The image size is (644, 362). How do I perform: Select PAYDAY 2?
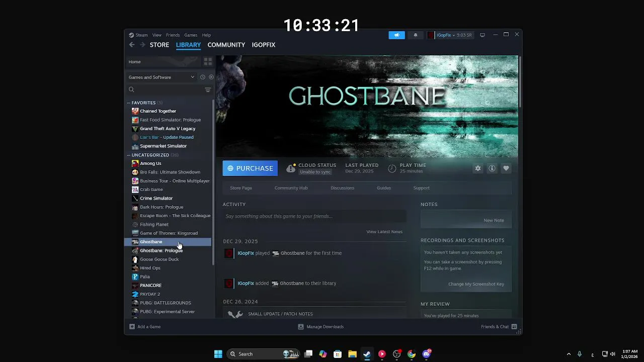150,294
